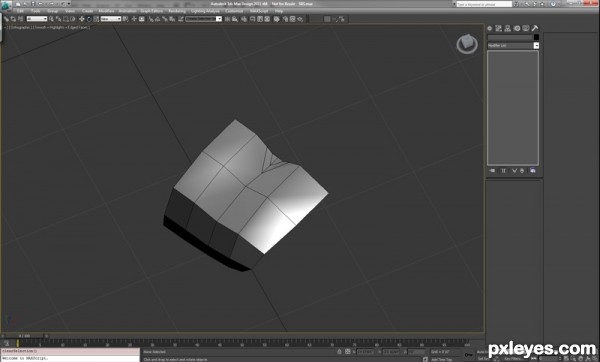Open the selection filter dropdown in toolbar
600x362 pixels.
37,19
